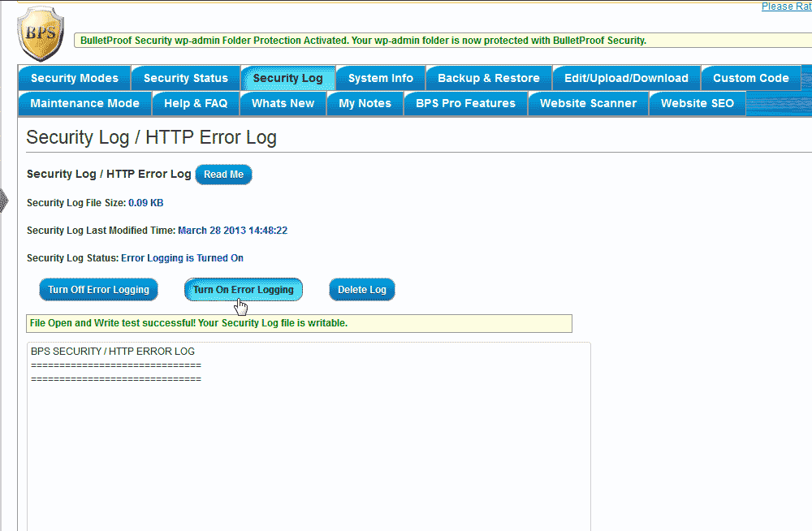
Task: Open the Maintenance Mode tab
Action: click(x=85, y=103)
